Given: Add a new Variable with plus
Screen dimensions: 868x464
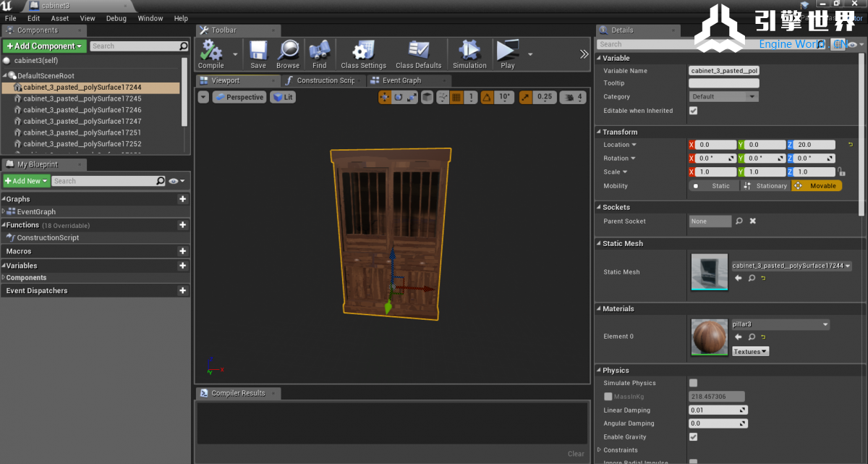Looking at the screenshot, I should coord(182,266).
